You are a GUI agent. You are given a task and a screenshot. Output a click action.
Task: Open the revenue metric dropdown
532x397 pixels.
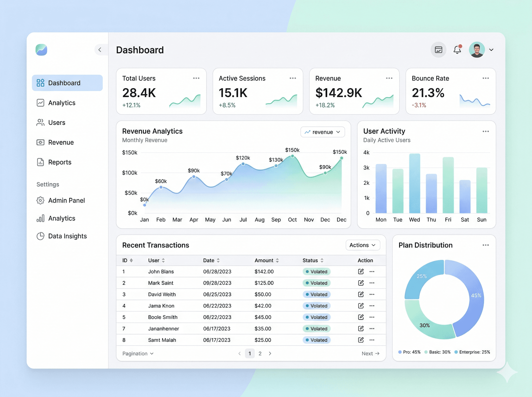point(322,132)
